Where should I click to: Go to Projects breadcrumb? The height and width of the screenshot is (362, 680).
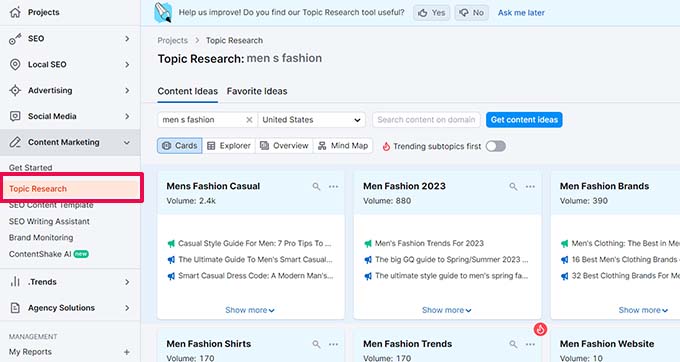[173, 40]
